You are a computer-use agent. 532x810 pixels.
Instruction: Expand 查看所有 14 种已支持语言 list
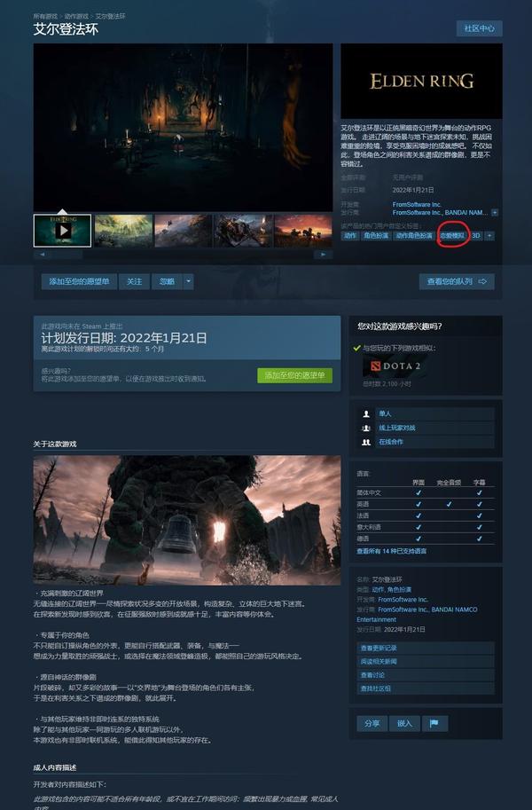click(x=392, y=551)
